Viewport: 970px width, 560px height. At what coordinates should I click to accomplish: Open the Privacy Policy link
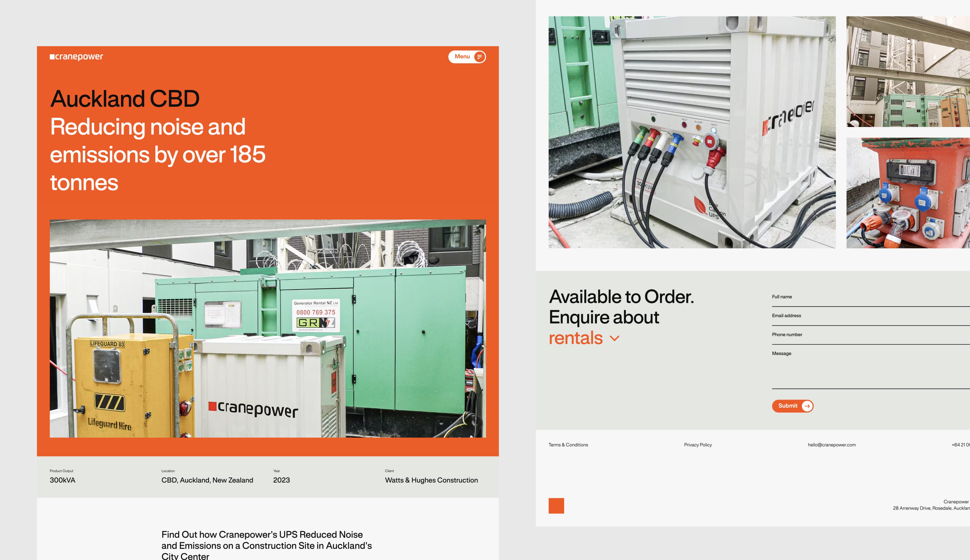(x=698, y=445)
